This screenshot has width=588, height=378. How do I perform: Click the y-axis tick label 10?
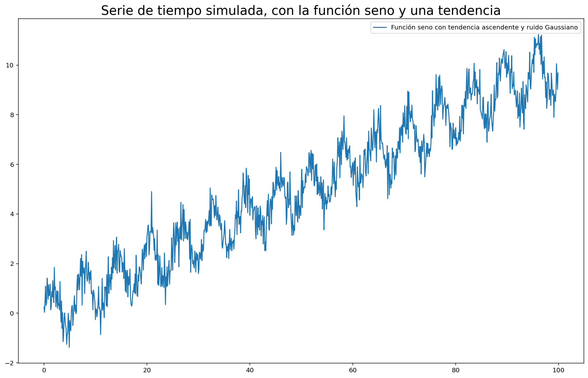point(9,65)
